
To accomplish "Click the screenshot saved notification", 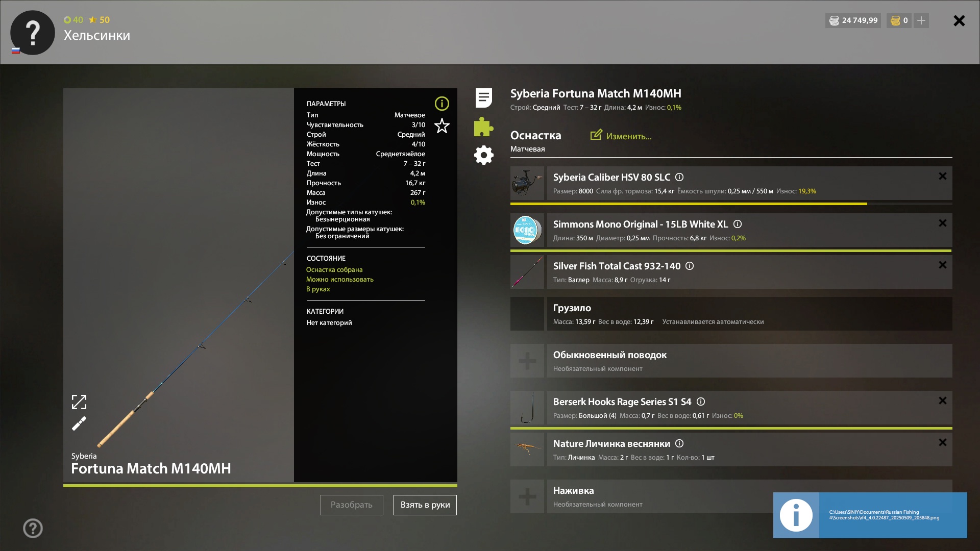I will (x=870, y=515).
